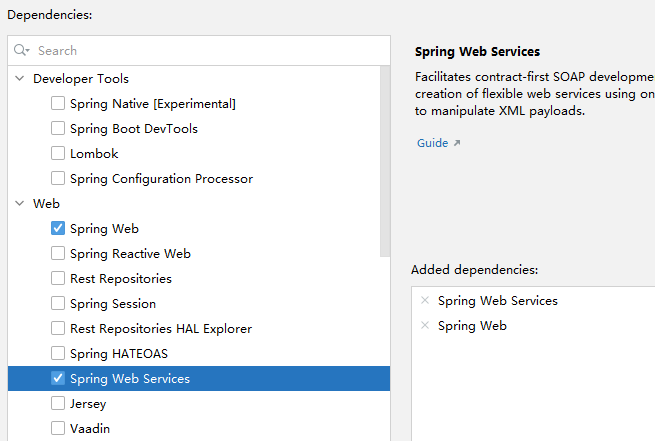Check Spring Configuration Processor
The image size is (655, 441).
58,178
